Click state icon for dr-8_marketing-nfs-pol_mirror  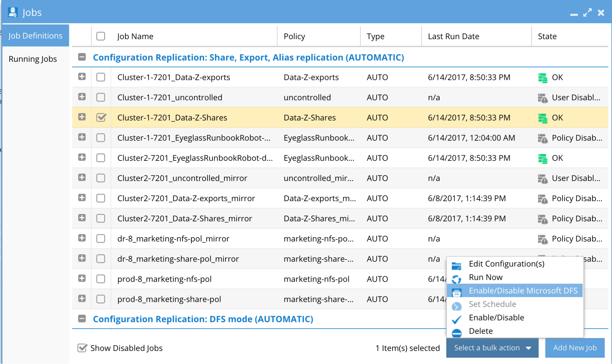[543, 239]
